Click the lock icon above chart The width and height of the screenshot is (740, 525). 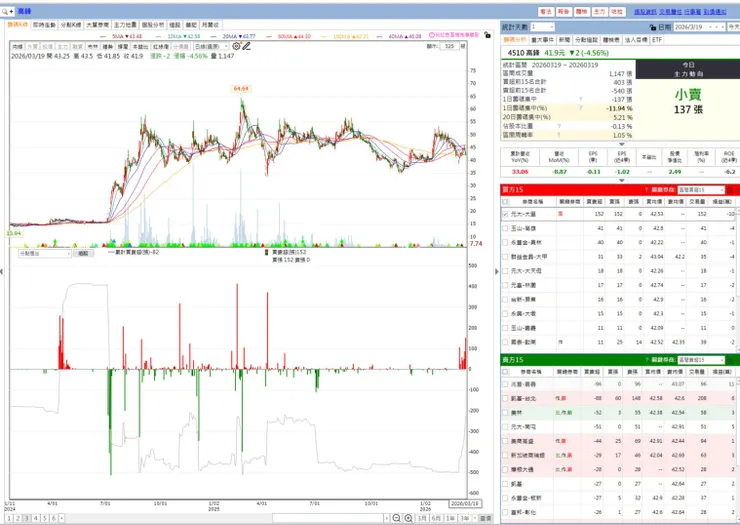[x=487, y=35]
